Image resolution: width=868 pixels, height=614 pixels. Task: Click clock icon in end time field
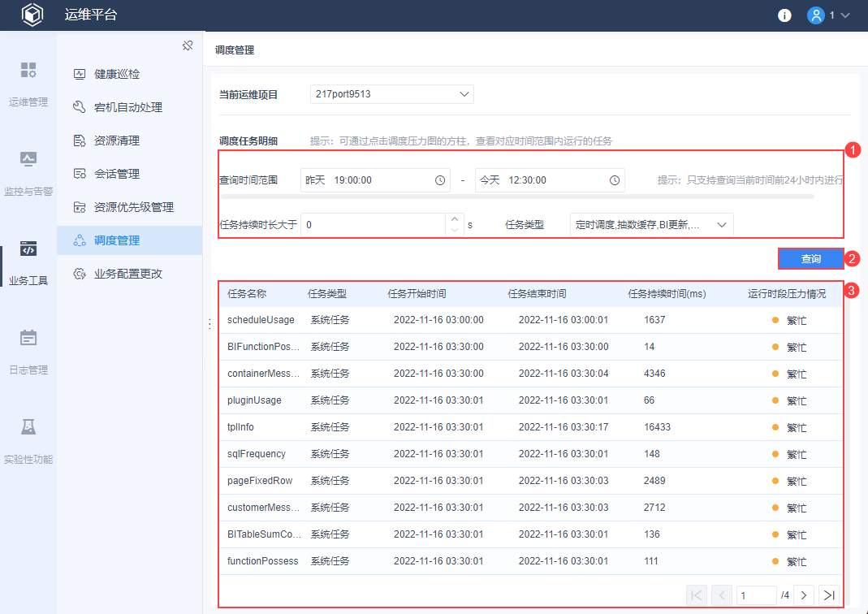coord(615,180)
